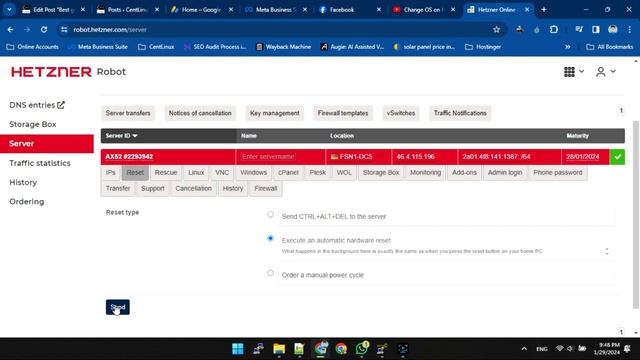The height and width of the screenshot is (360, 640).
Task: Open Traffic statistics in the sidebar
Action: [x=40, y=163]
